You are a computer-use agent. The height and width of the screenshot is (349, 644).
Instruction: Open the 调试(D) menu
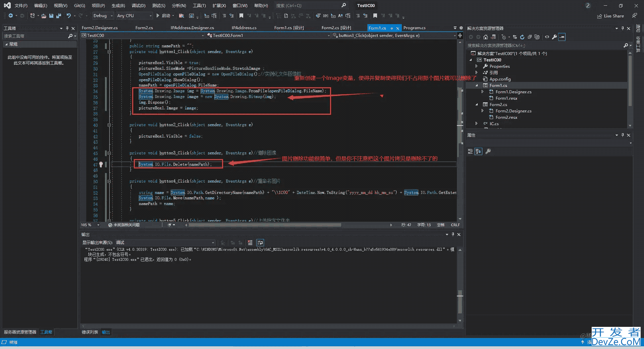tap(138, 5)
